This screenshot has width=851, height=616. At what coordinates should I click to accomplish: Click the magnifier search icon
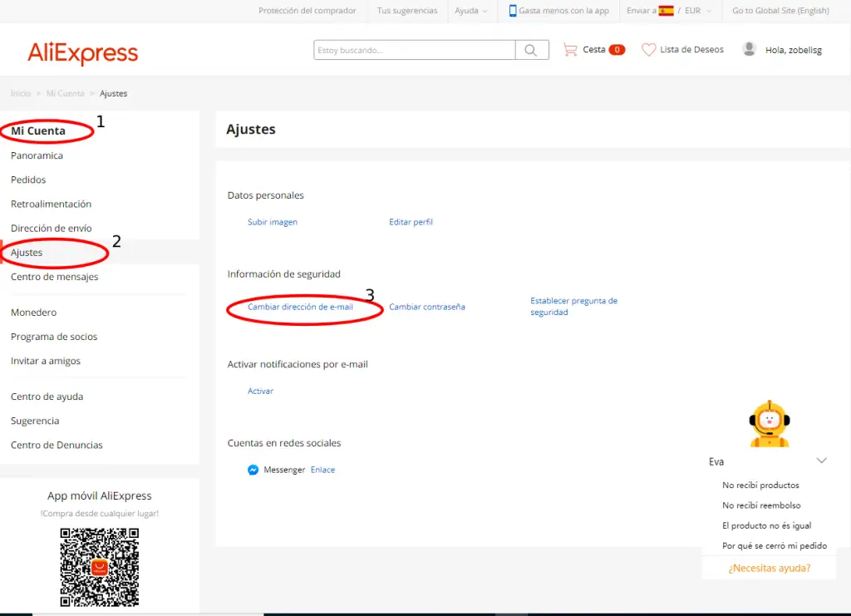point(531,50)
